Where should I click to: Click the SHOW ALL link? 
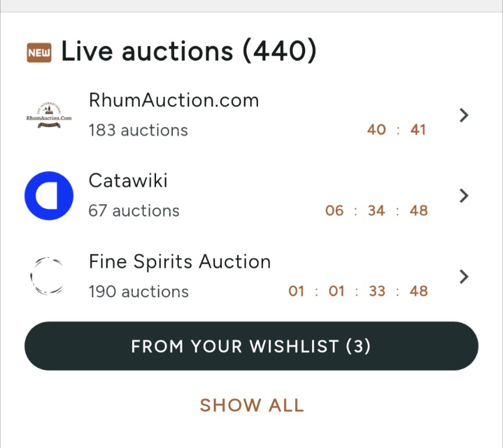(252, 405)
